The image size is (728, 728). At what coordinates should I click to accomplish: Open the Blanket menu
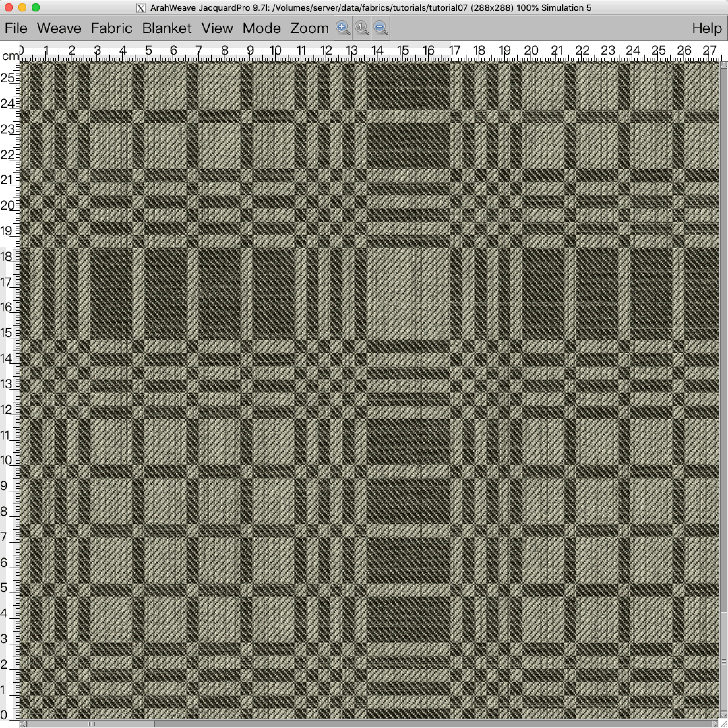(x=167, y=28)
